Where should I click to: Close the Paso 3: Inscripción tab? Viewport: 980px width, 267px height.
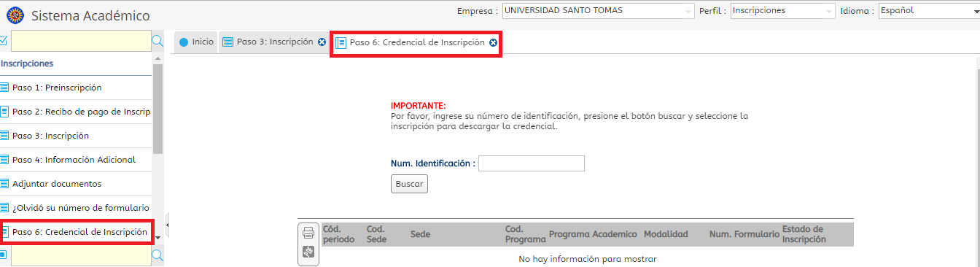pos(322,42)
